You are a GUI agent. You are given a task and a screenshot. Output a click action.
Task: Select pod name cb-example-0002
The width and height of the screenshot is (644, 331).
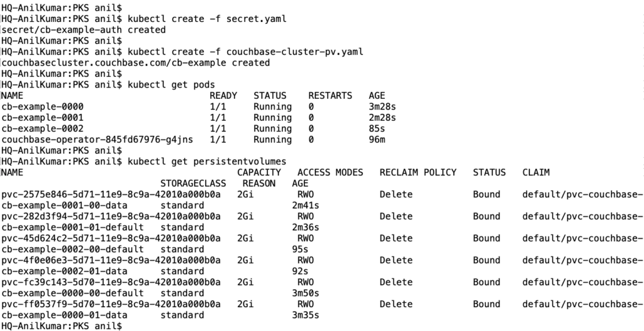pyautogui.click(x=43, y=129)
